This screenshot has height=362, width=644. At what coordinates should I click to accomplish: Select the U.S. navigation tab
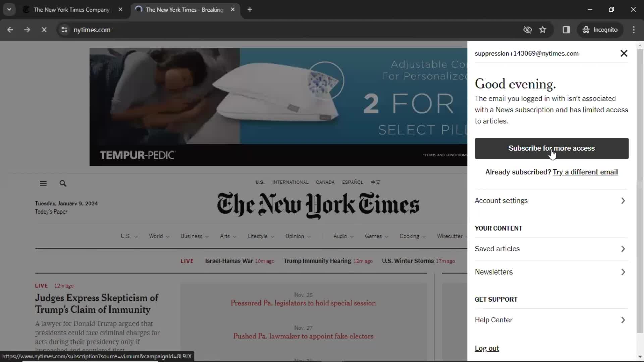pyautogui.click(x=126, y=236)
